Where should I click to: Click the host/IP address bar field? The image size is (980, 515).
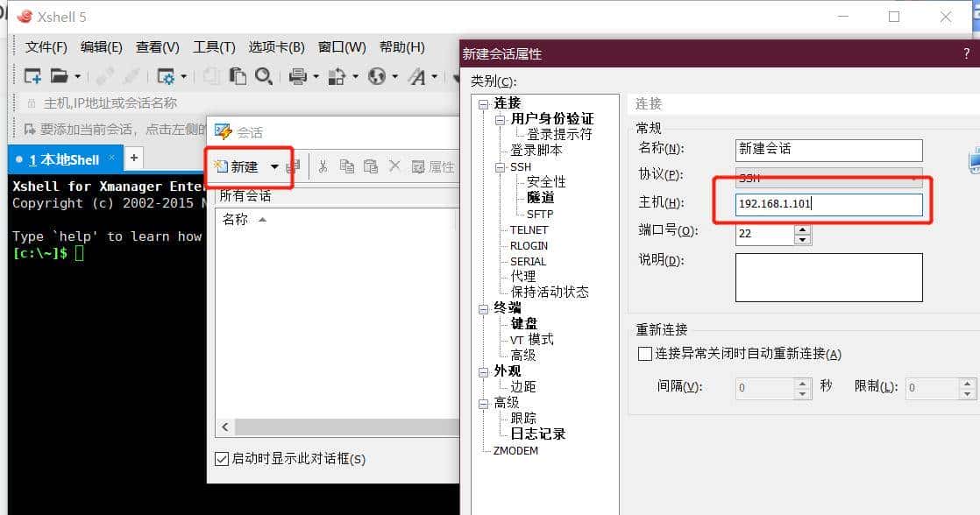[x=238, y=103]
